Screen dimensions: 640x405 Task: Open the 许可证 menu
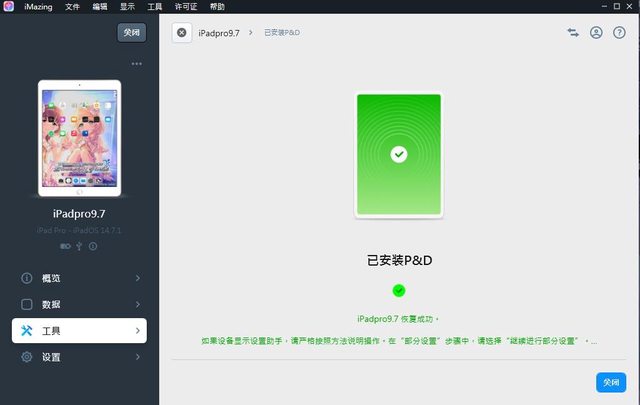click(186, 7)
